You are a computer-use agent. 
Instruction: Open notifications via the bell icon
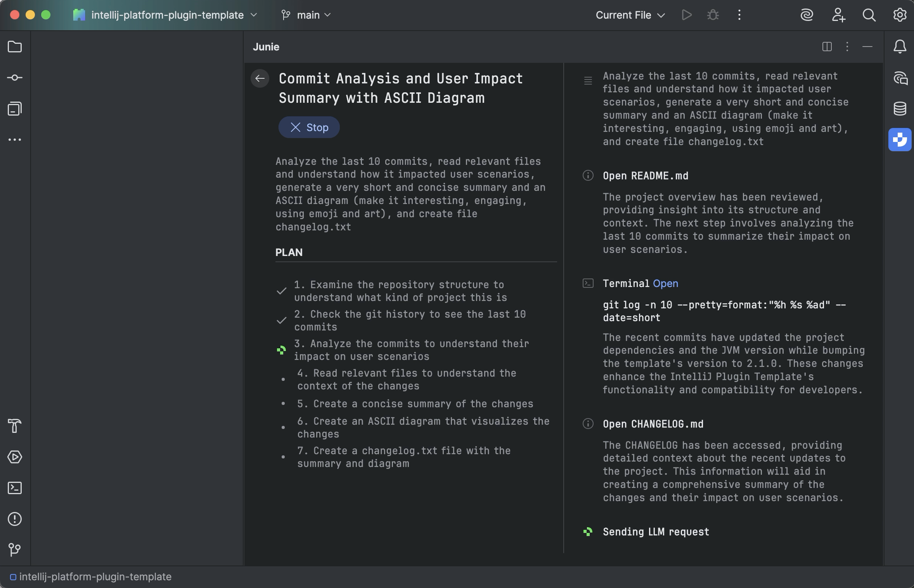click(x=900, y=47)
